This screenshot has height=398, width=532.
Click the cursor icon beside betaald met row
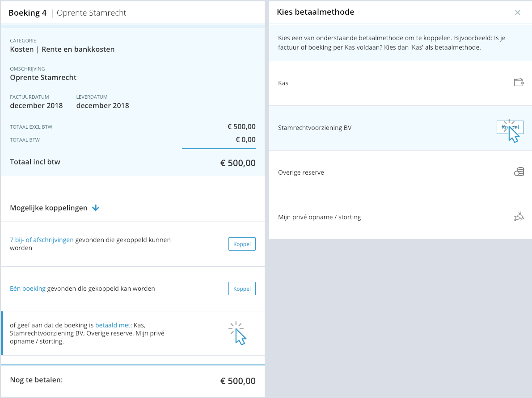[x=237, y=333]
